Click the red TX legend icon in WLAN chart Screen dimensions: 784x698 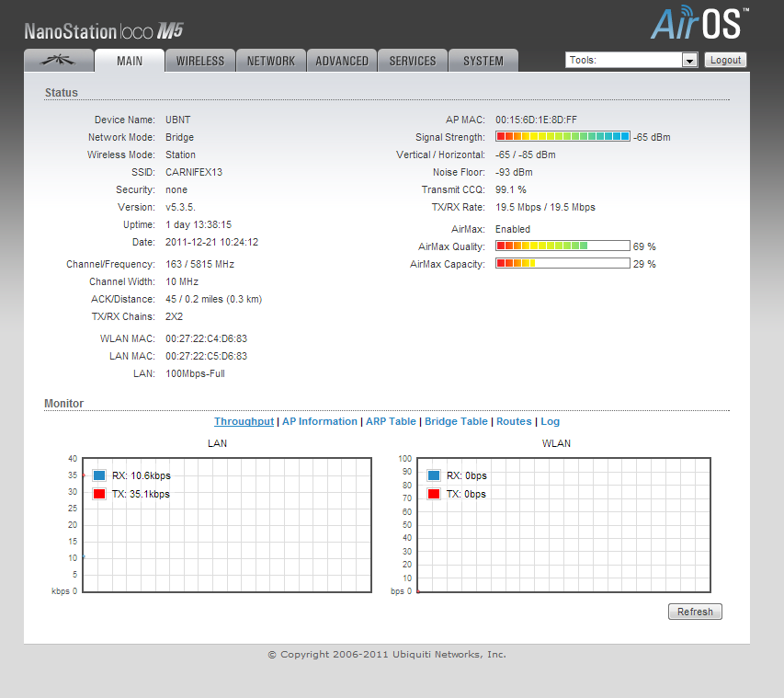click(434, 494)
